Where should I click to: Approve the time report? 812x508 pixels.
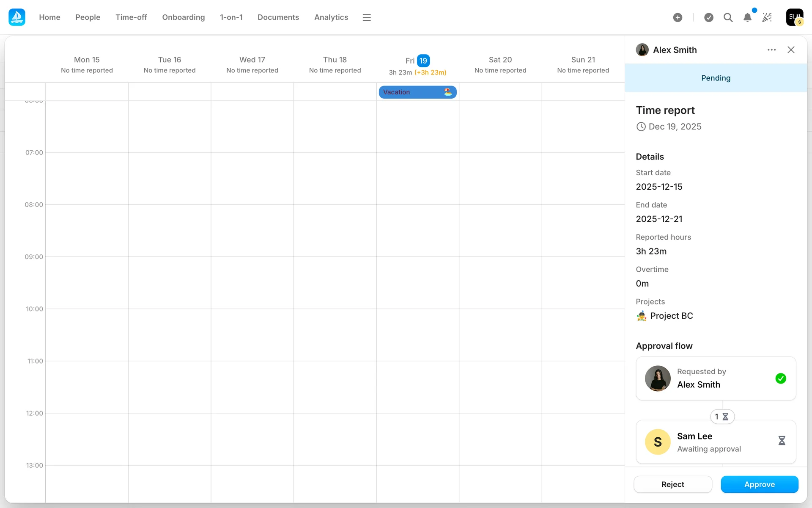coord(759,484)
